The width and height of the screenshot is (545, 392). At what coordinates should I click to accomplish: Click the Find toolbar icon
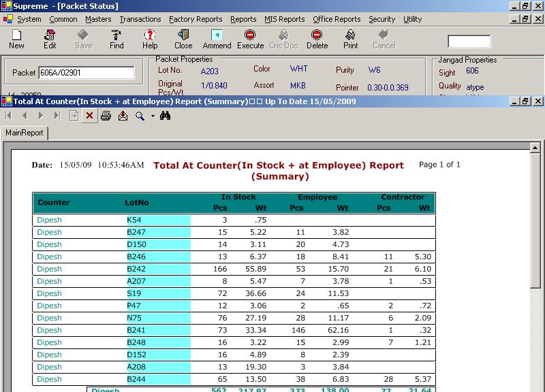[x=116, y=38]
